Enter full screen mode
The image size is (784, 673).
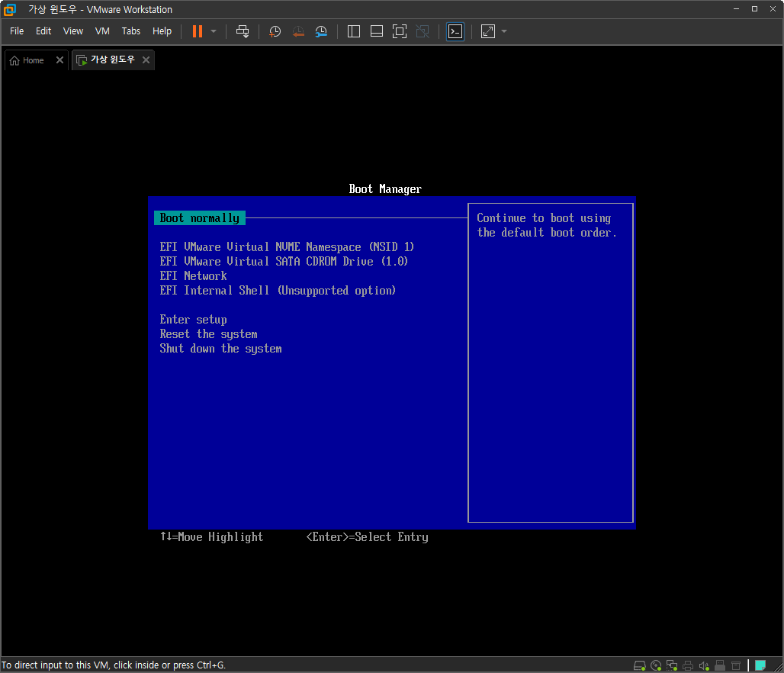[x=400, y=31]
